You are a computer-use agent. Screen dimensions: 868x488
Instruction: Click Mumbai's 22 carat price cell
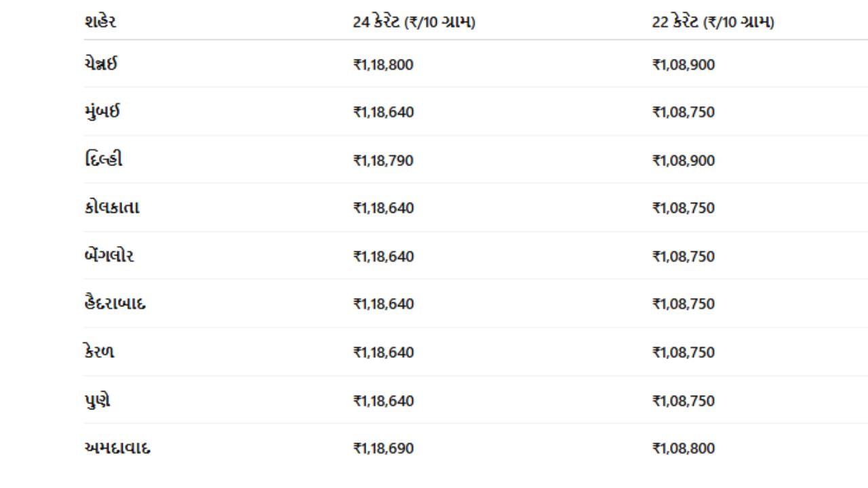click(683, 113)
